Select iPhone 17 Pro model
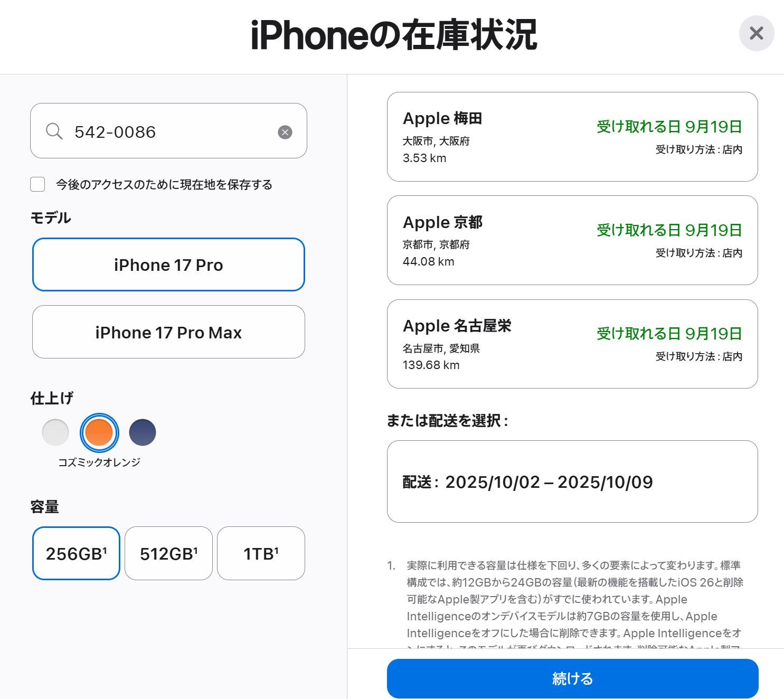Viewport: 784px width, 699px height. click(x=168, y=265)
